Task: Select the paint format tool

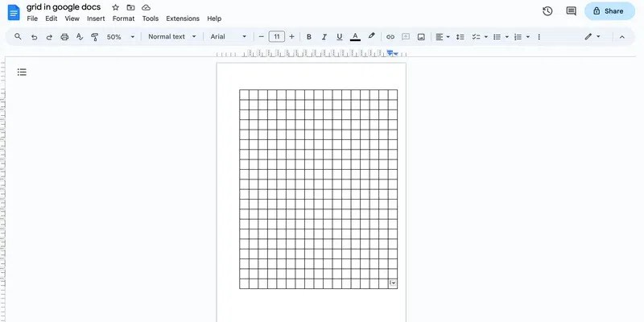Action: coord(94,37)
